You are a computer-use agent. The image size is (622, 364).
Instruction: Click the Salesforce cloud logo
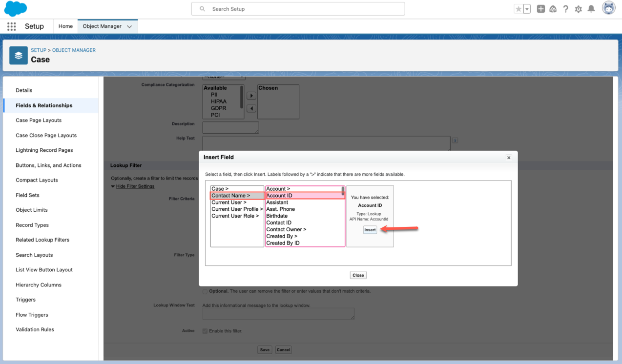coord(15,9)
